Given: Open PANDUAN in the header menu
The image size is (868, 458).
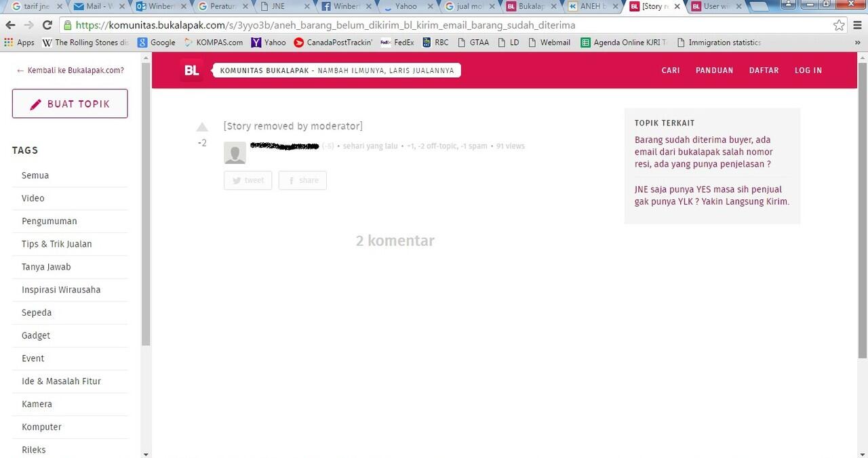Looking at the screenshot, I should 714,70.
